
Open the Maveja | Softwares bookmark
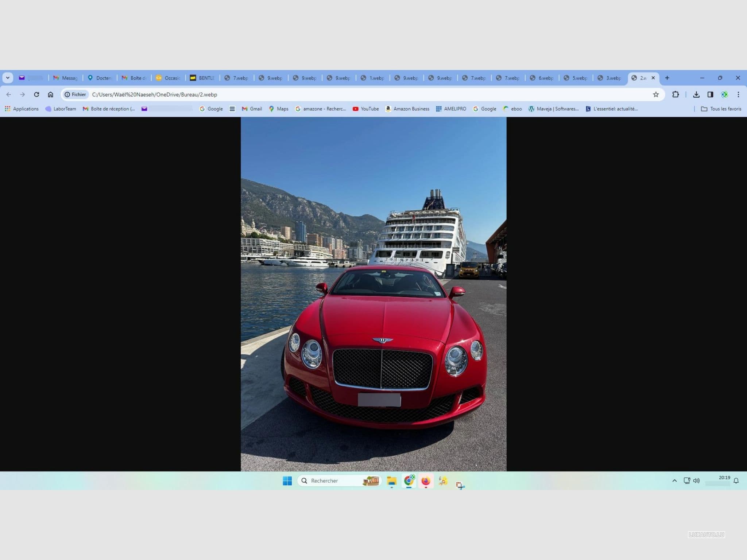pyautogui.click(x=553, y=109)
